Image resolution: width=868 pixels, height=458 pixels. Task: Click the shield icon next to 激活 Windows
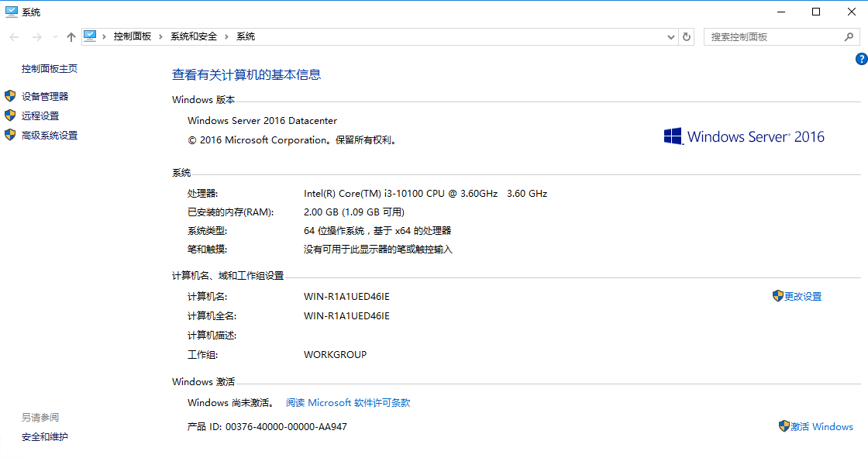point(784,426)
